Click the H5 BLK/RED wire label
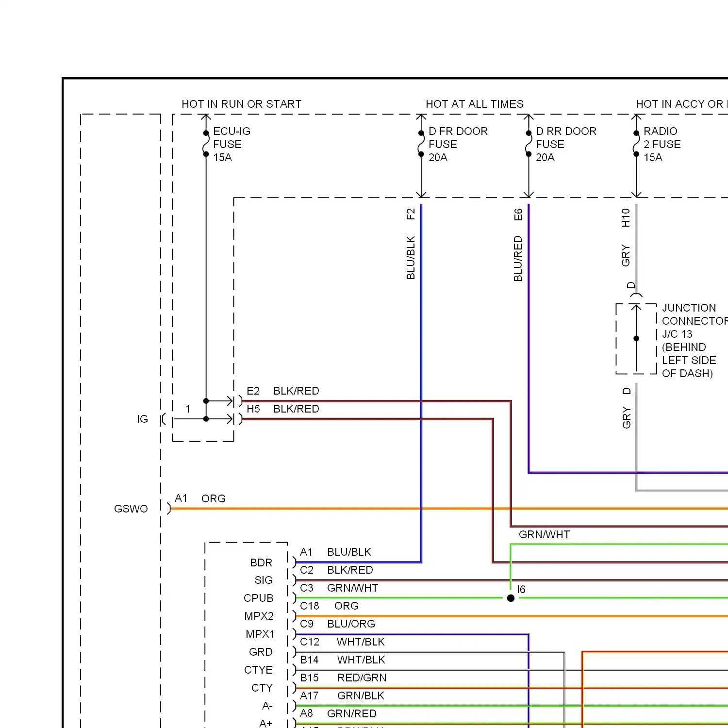728x728 pixels. [x=283, y=409]
